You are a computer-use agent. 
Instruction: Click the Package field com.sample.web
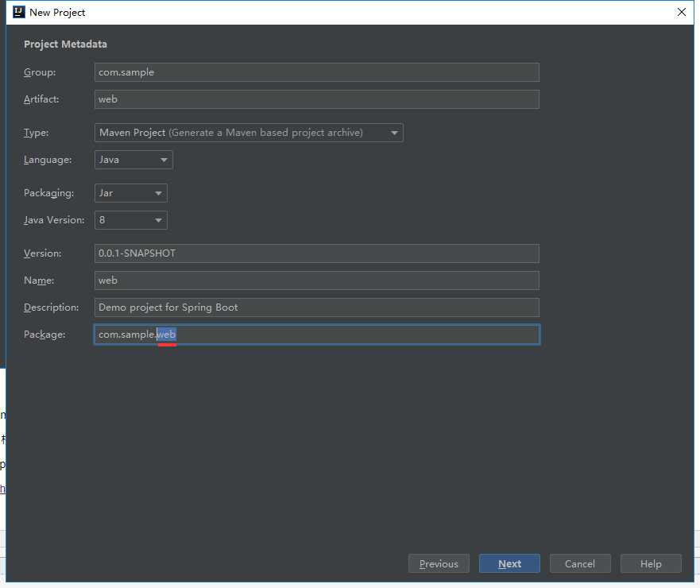click(x=316, y=335)
